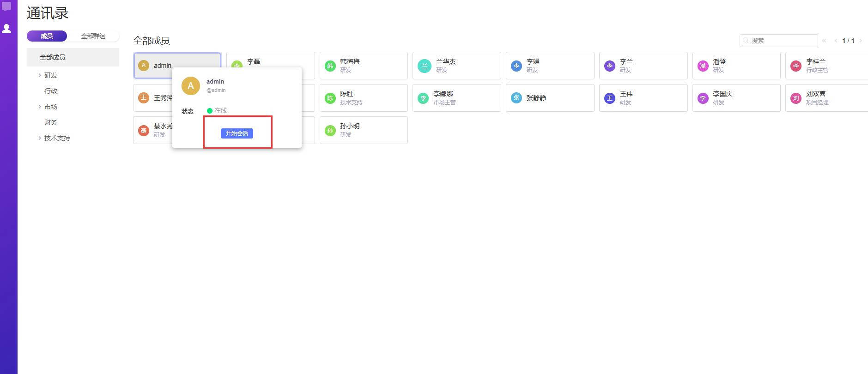This screenshot has width=868, height=374.
Task: Open 潘登's magenta avatar
Action: pos(703,66)
